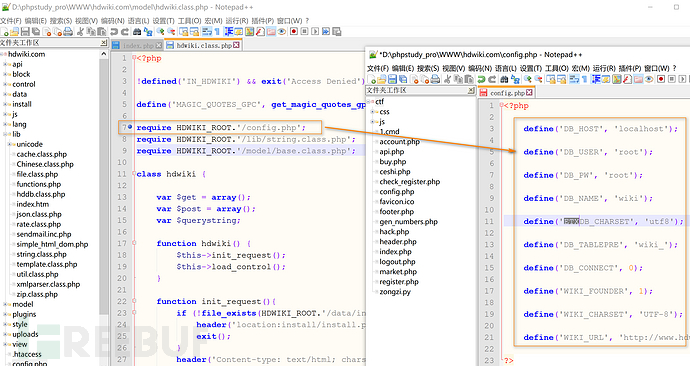Expand the unicode folder node
690x366 pixels.
pyautogui.click(x=10, y=144)
